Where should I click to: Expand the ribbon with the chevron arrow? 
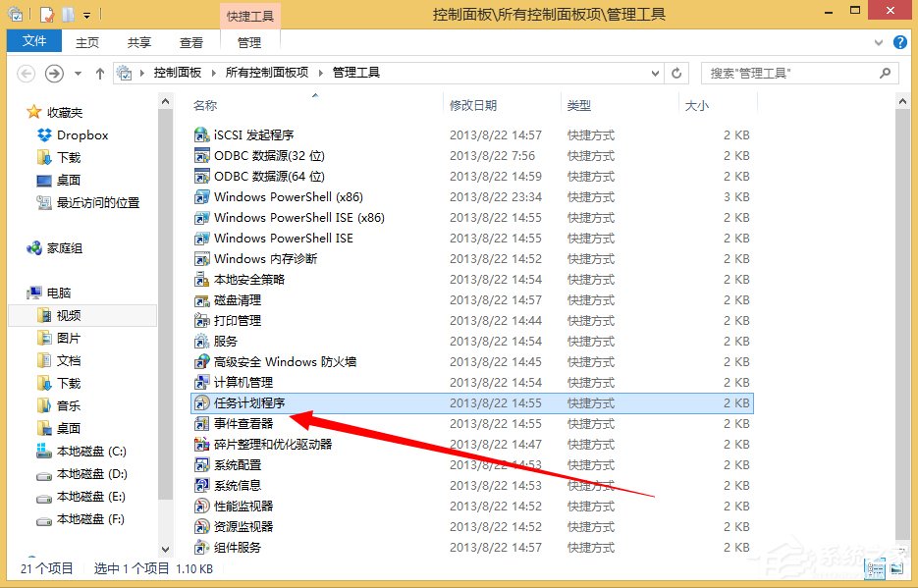(881, 42)
